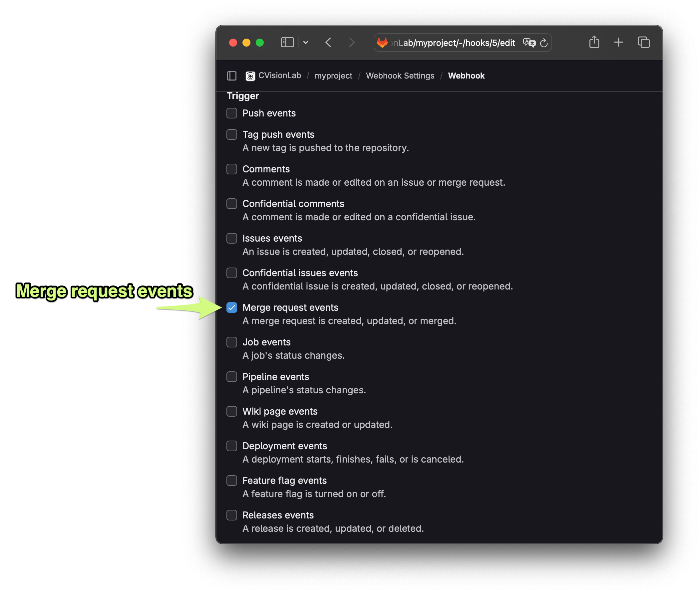Enable Issues events trigger

click(231, 238)
